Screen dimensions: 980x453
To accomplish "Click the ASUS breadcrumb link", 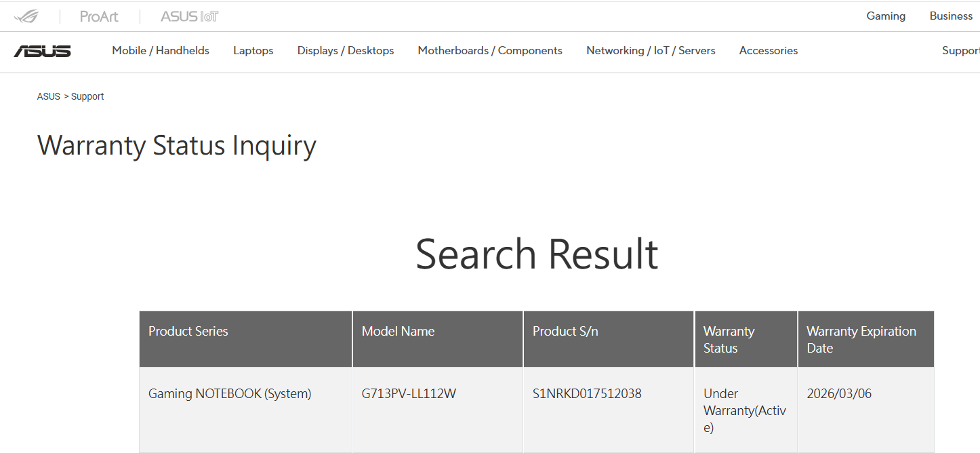I will tap(49, 96).
